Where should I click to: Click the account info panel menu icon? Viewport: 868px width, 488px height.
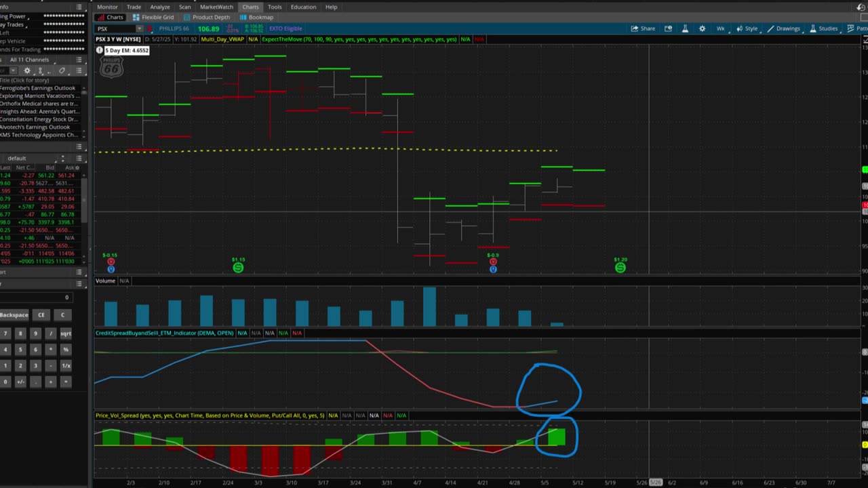pos(79,7)
